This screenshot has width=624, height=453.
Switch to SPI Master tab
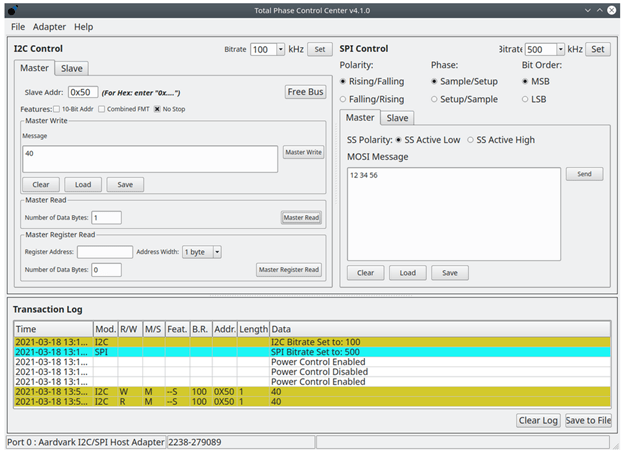click(x=360, y=118)
